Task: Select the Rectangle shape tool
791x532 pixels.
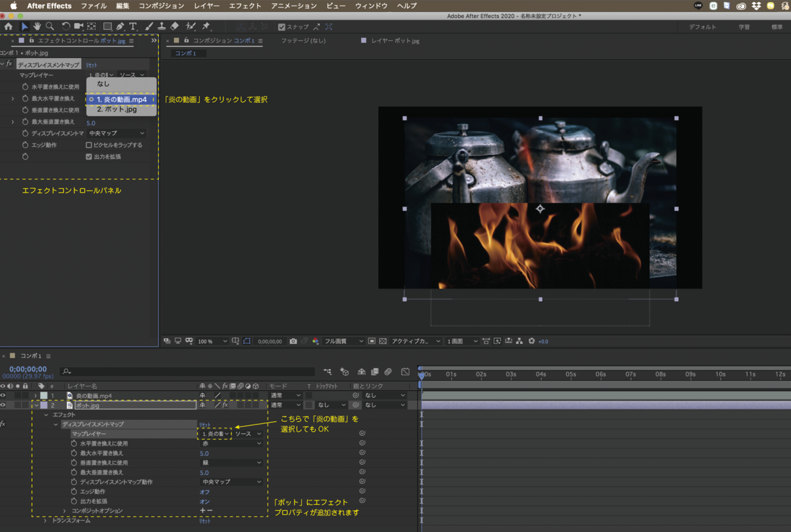Action: (107, 26)
